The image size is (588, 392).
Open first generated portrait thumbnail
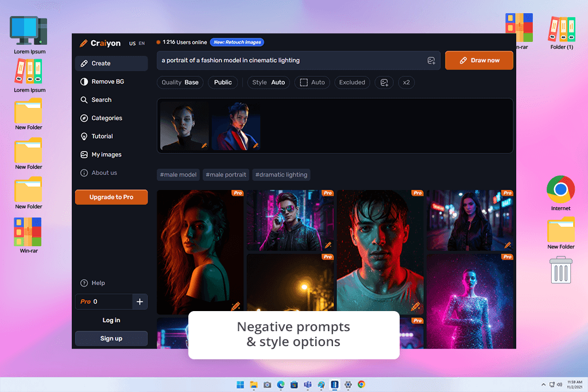click(184, 126)
